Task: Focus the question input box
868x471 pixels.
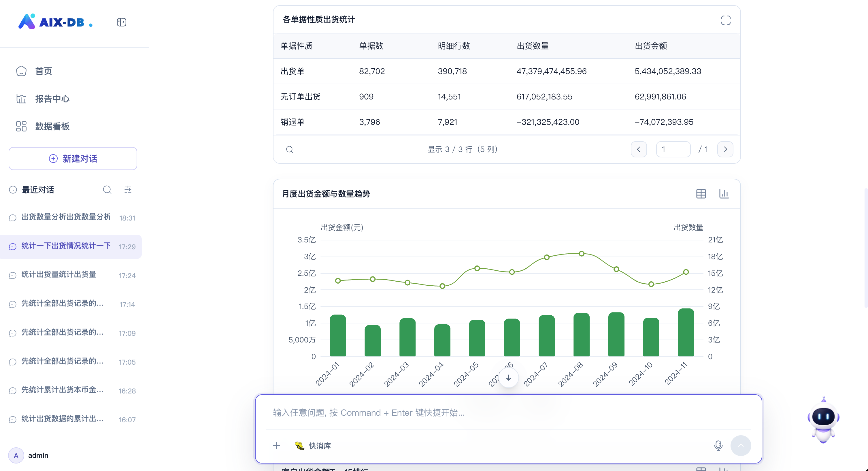Action: [x=508, y=413]
